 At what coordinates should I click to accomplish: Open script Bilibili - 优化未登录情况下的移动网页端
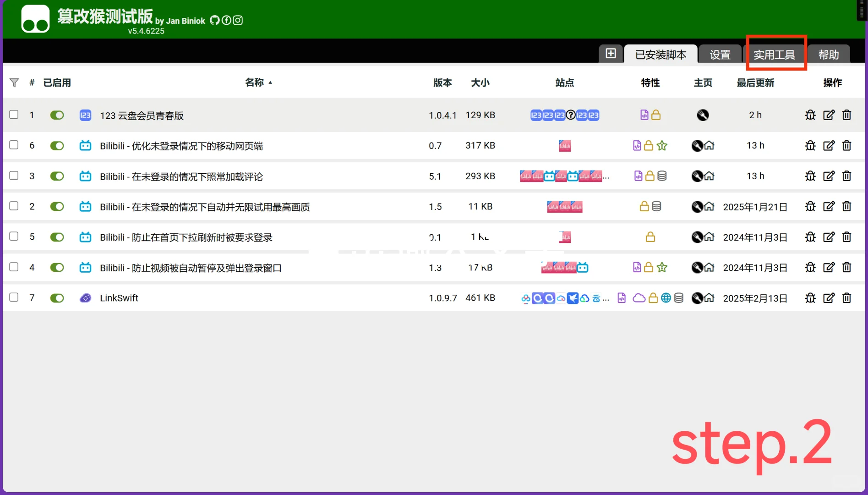pos(181,146)
